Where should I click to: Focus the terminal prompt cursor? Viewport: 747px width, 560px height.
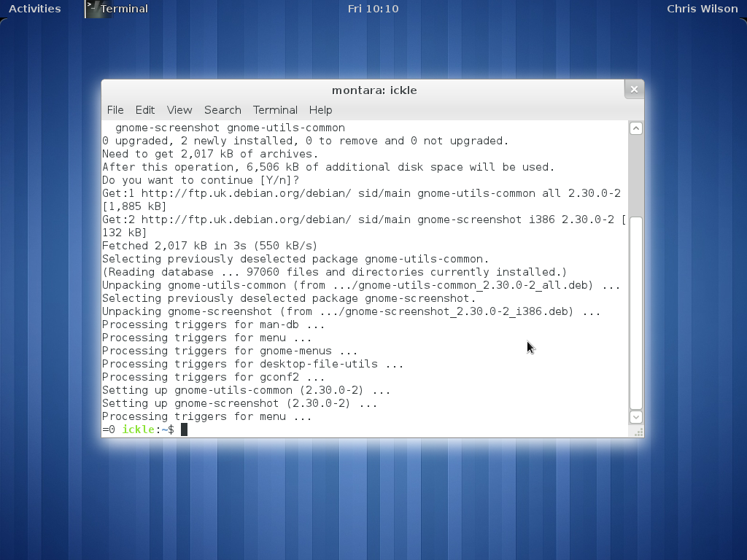tap(185, 429)
